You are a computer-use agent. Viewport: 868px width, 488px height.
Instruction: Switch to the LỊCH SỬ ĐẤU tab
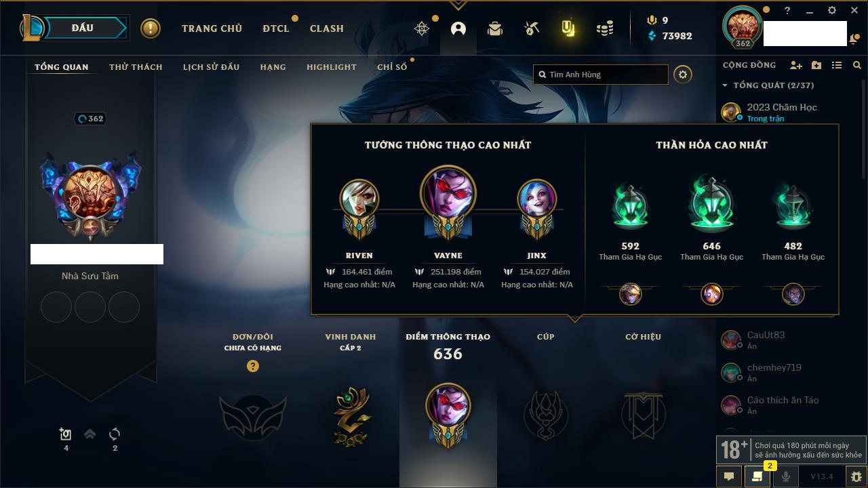(x=211, y=67)
